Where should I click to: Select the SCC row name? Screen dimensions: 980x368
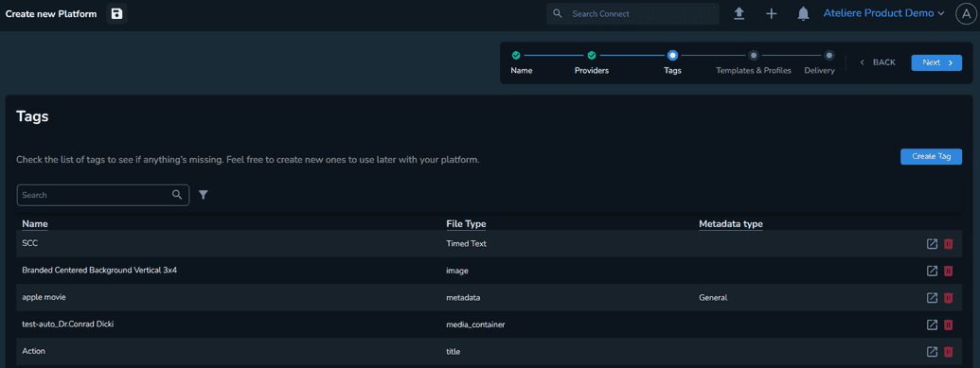(x=30, y=244)
